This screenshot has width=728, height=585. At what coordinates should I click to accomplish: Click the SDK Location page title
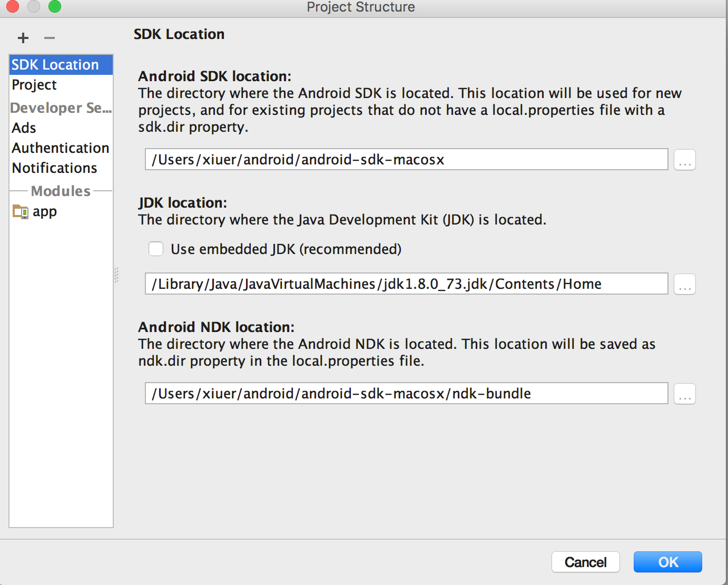tap(179, 34)
